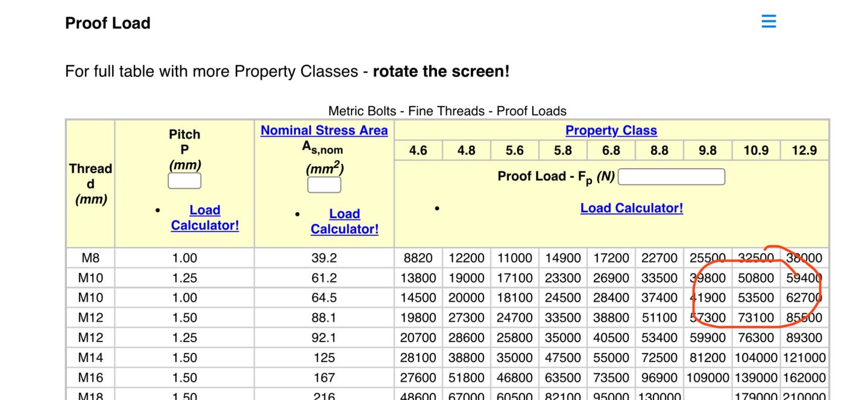Select the 4.6 property class column header
The height and width of the screenshot is (400, 868).
click(418, 151)
